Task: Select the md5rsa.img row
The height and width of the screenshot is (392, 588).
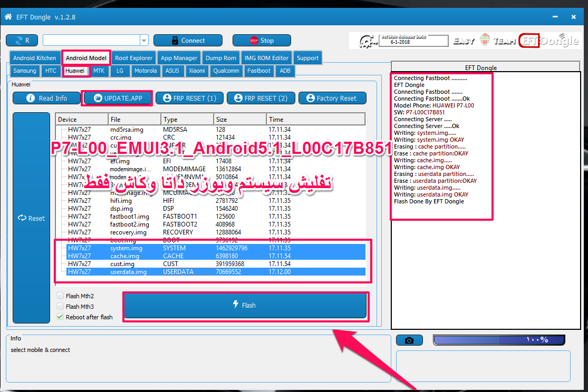Action: pos(216,129)
